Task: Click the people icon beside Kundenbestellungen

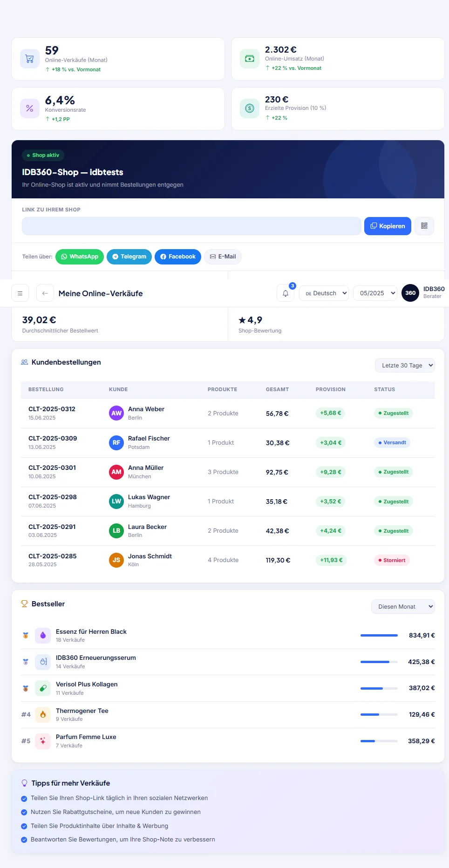Action: (x=25, y=362)
